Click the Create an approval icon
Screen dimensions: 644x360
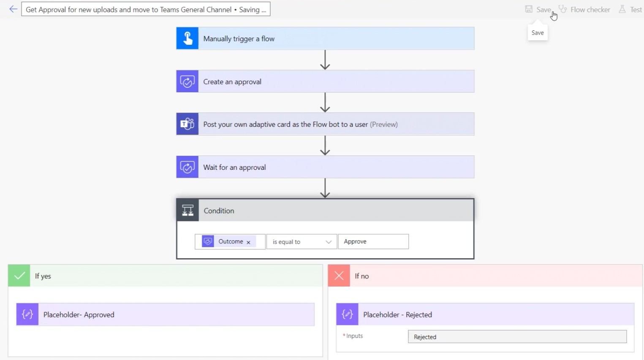coord(187,81)
